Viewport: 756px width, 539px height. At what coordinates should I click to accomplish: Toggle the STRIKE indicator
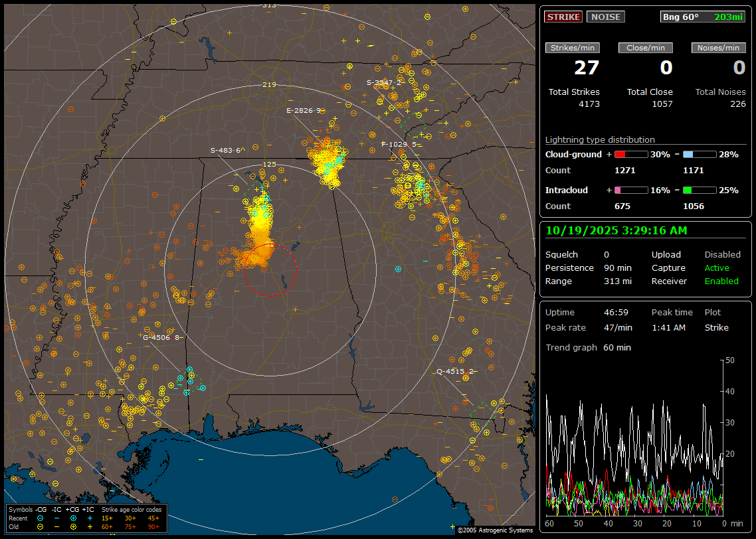point(563,17)
